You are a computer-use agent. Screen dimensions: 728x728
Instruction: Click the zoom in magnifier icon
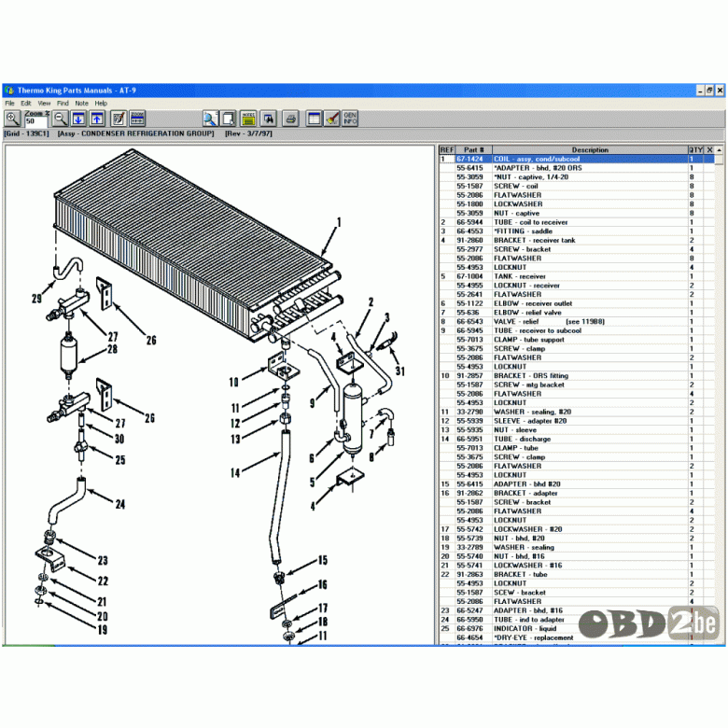click(12, 119)
